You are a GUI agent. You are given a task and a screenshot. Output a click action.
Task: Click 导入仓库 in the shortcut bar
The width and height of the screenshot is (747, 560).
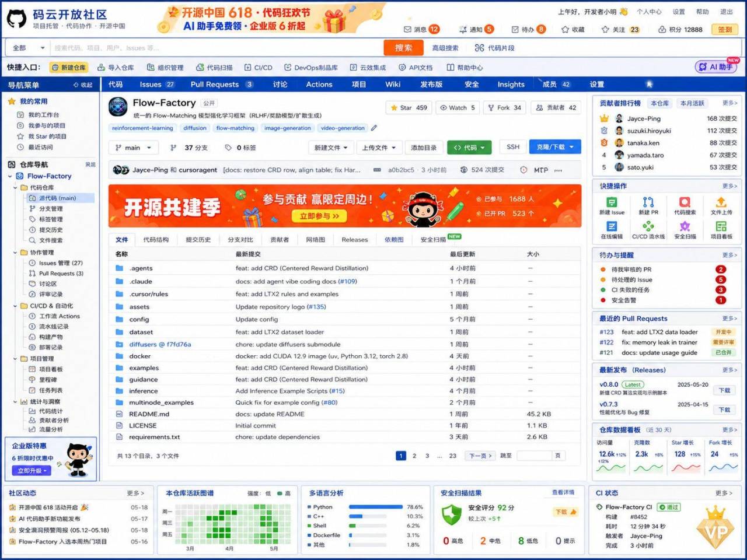[x=116, y=68]
